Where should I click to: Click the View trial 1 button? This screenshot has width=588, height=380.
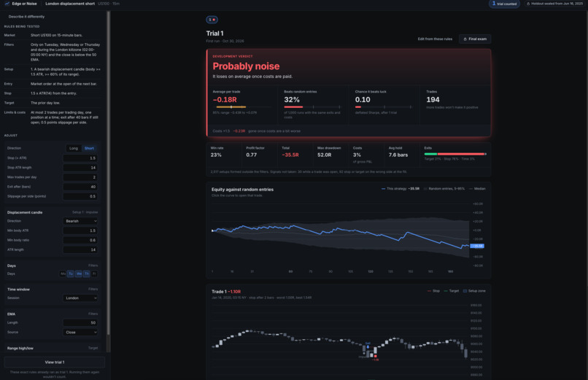(55, 362)
